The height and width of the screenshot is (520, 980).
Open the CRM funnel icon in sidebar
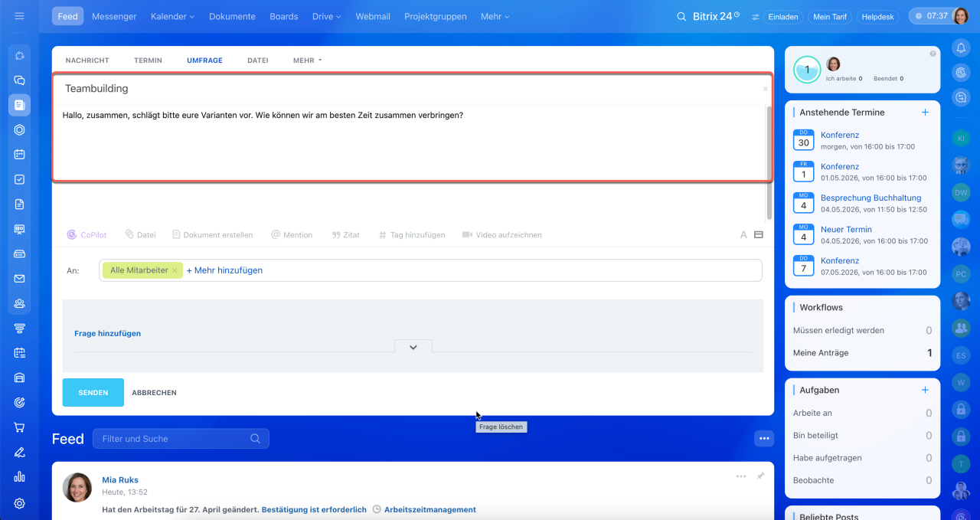pos(19,329)
